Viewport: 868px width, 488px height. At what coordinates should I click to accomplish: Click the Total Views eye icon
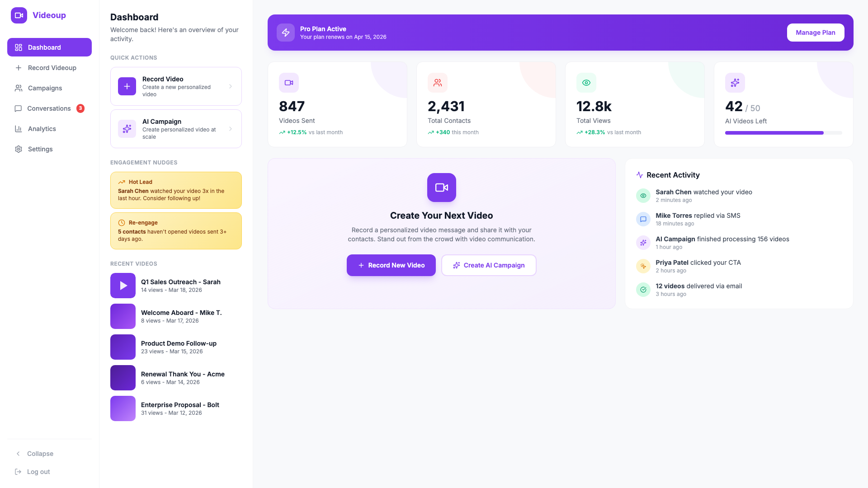coord(586,82)
